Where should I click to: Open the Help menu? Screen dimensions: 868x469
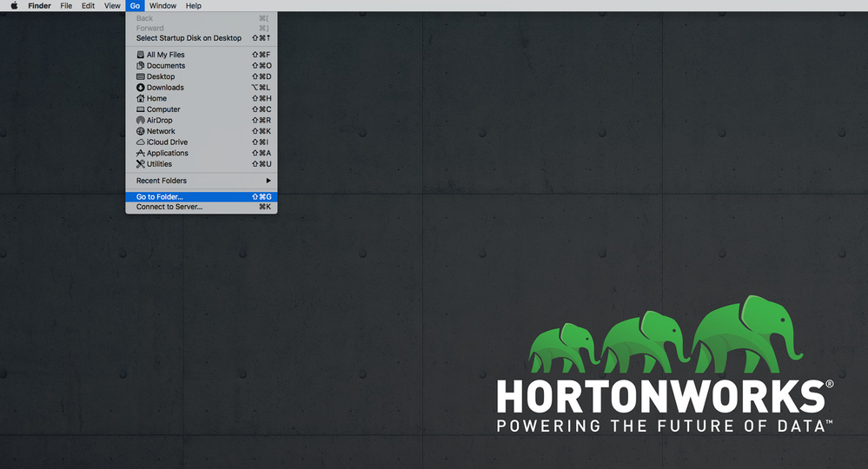pos(194,5)
